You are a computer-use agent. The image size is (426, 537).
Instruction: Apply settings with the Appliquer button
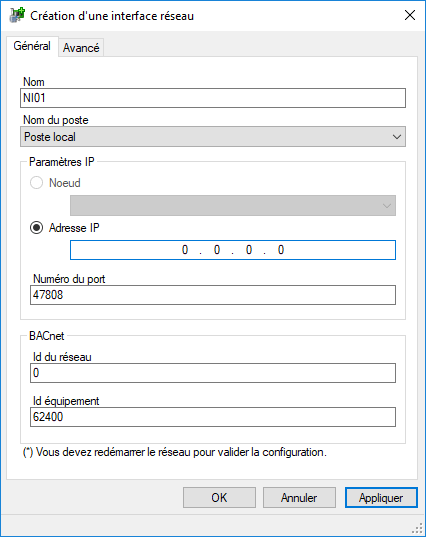point(381,498)
